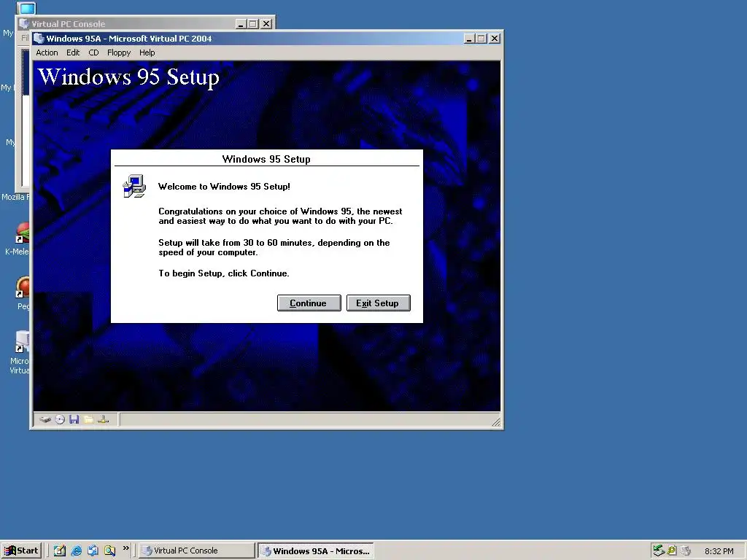Click the Exit Setup button

click(x=379, y=303)
